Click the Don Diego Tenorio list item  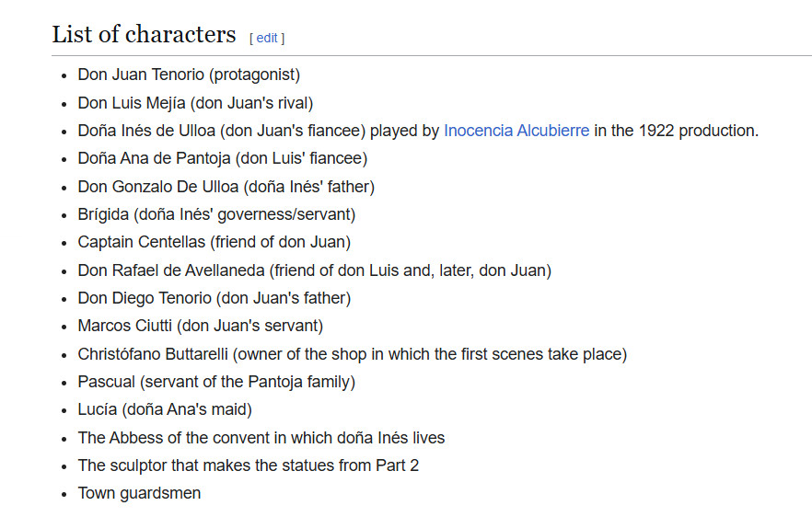click(214, 298)
